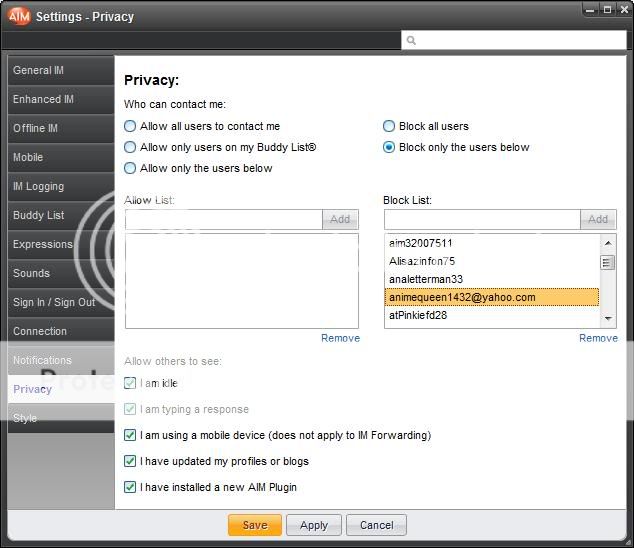The width and height of the screenshot is (634, 548).
Task: Select 'Block all users' option
Action: [x=389, y=126]
